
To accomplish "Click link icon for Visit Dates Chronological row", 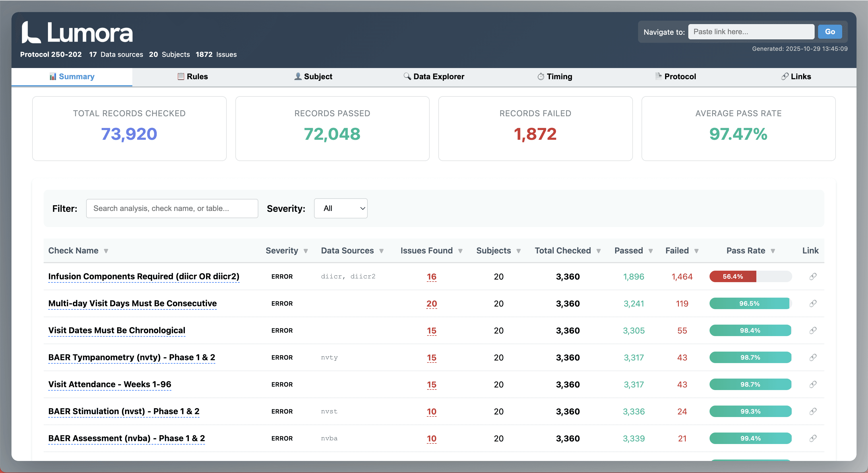I will [813, 330].
